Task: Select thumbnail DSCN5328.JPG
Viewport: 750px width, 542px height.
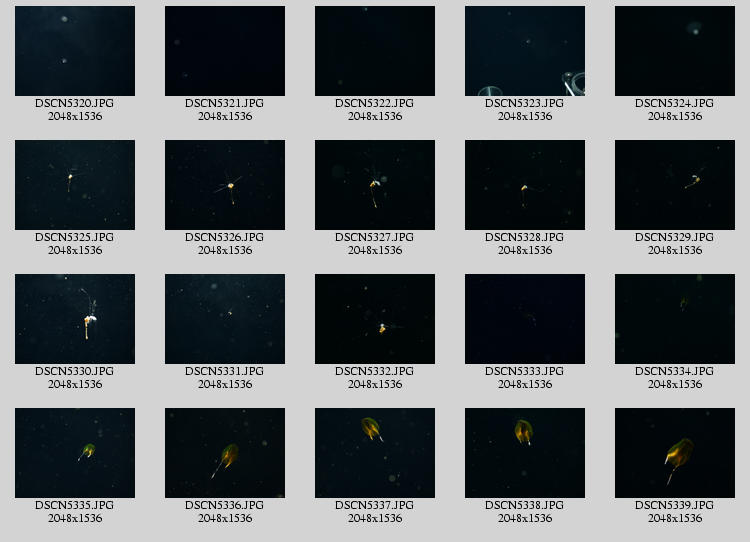Action: (525, 185)
